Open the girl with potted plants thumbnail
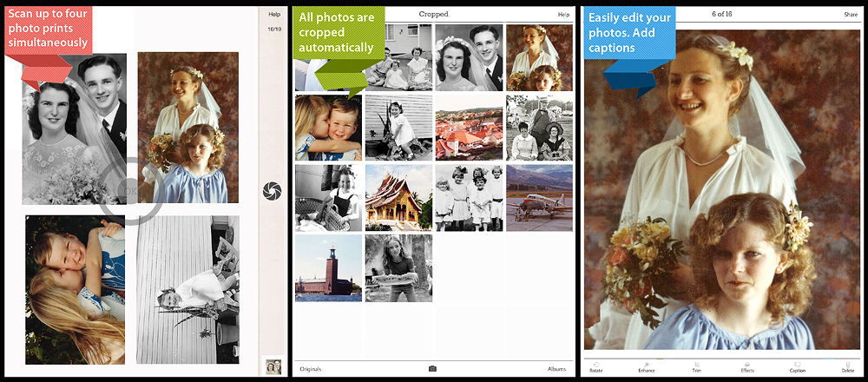 (398, 128)
